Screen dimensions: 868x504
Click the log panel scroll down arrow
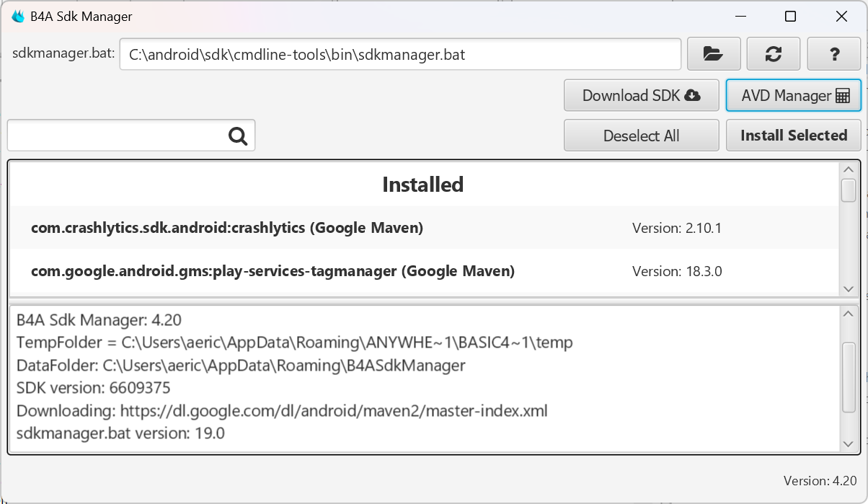(849, 443)
